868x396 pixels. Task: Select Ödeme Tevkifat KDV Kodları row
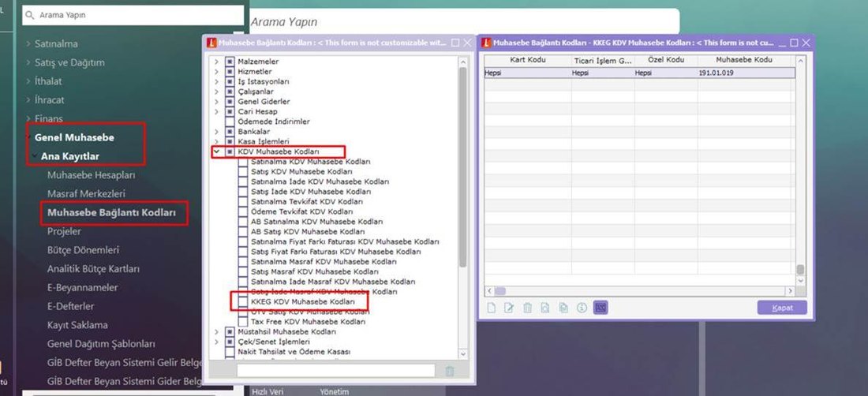point(301,212)
